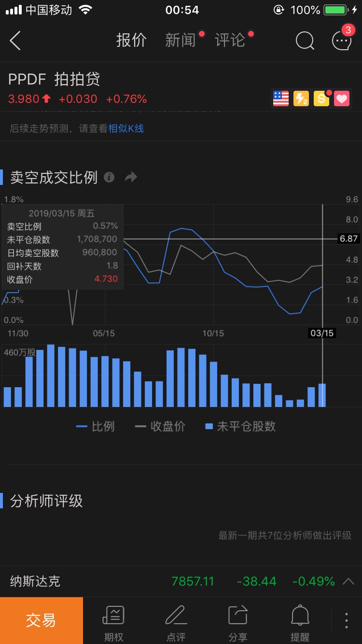Switch to 新闻 tab

tap(181, 40)
